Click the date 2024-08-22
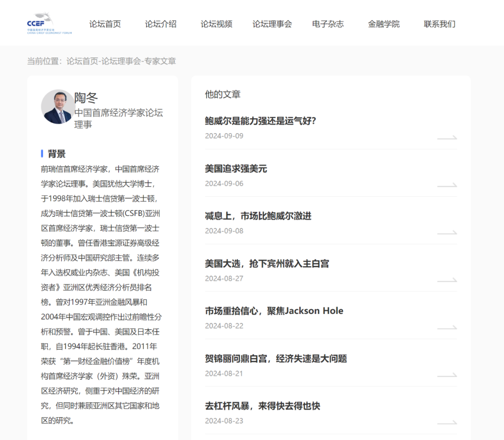Viewport: 504px width, 440px height. 224,326
